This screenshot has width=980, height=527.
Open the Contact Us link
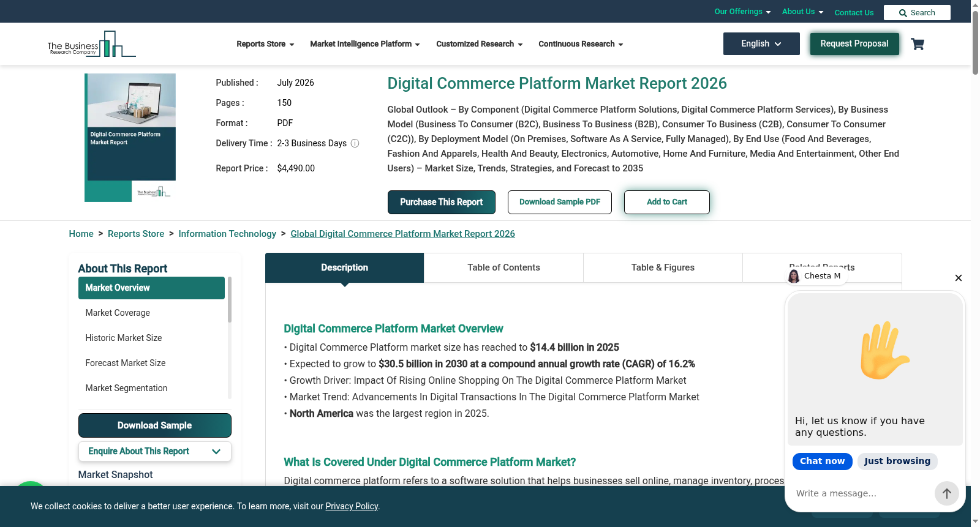[854, 12]
